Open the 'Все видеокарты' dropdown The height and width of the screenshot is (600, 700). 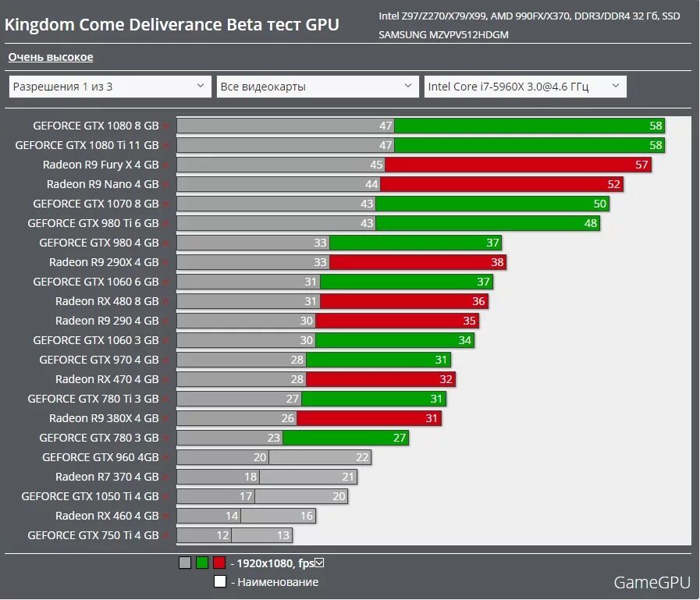pyautogui.click(x=318, y=87)
